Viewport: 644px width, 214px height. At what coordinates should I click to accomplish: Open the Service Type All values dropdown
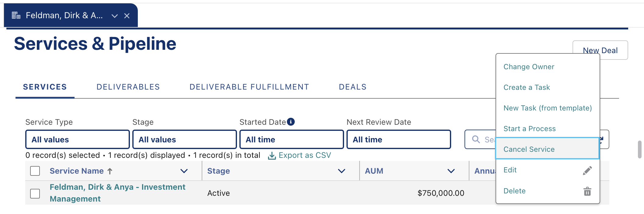tap(78, 139)
